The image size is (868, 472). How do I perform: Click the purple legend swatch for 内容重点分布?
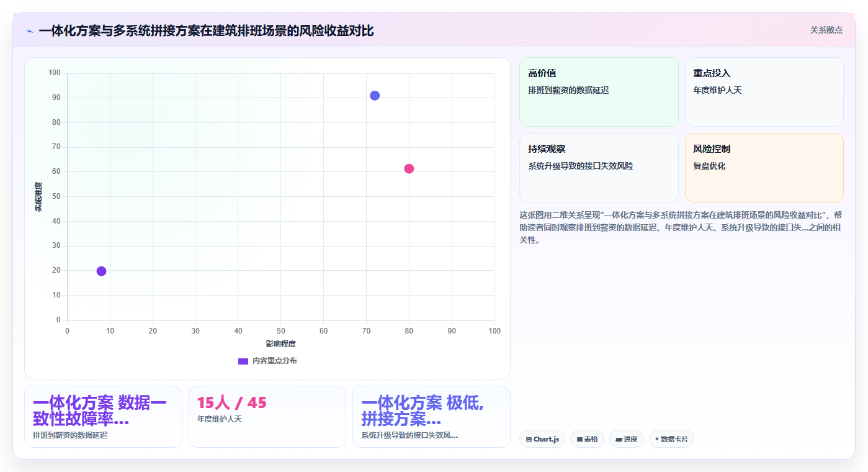coord(243,361)
